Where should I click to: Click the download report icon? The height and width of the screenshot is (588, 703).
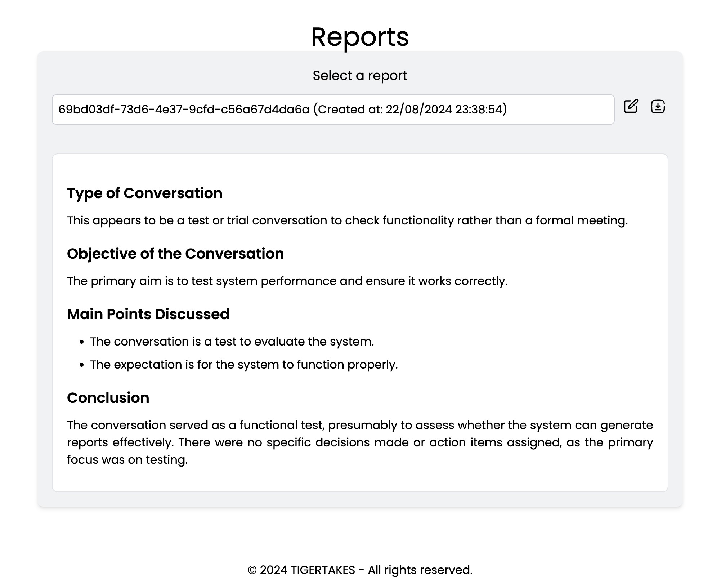pyautogui.click(x=658, y=106)
